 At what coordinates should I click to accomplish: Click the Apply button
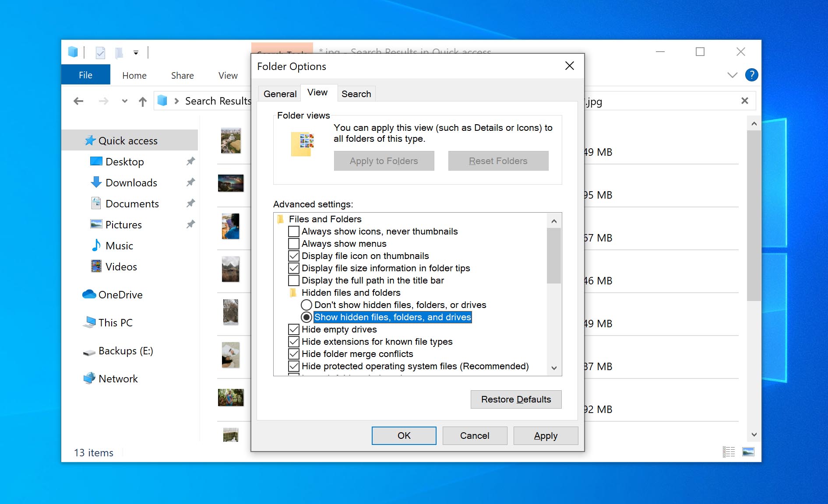(546, 435)
